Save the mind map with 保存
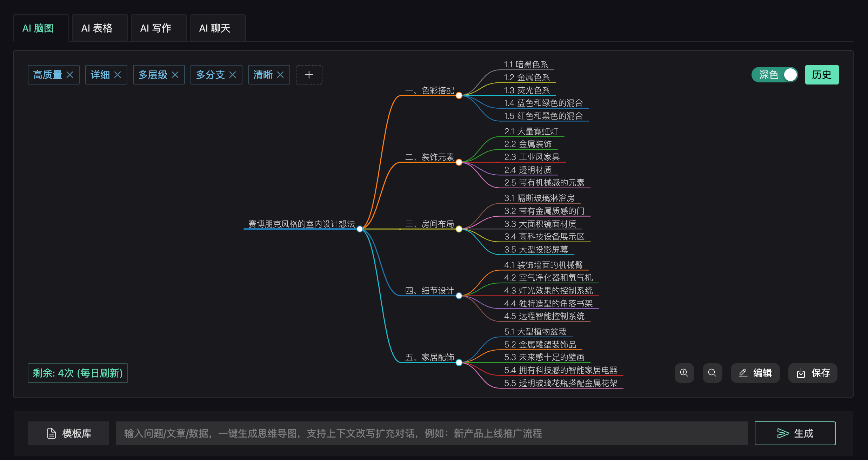Viewport: 868px width, 460px height. click(x=813, y=373)
